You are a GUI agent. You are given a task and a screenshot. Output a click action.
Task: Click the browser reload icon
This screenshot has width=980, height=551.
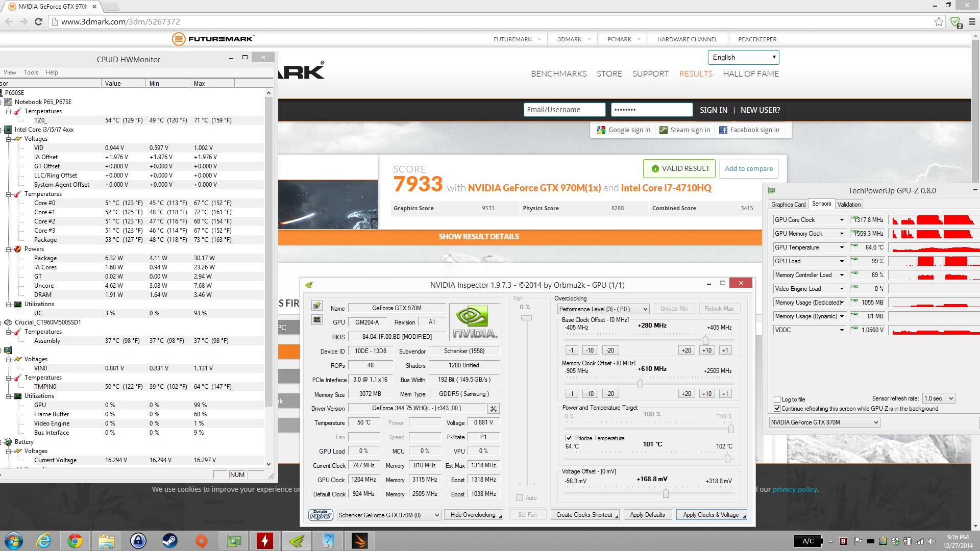click(38, 21)
